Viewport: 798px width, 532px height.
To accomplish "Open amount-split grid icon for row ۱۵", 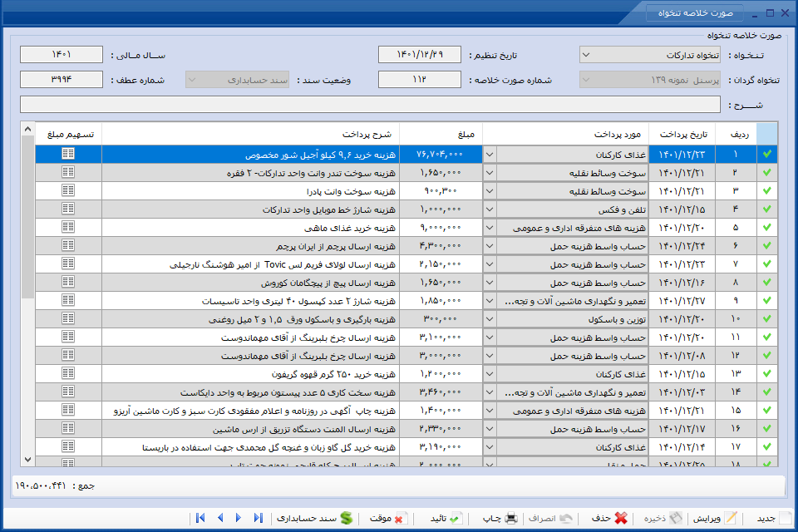I will click(x=68, y=411).
